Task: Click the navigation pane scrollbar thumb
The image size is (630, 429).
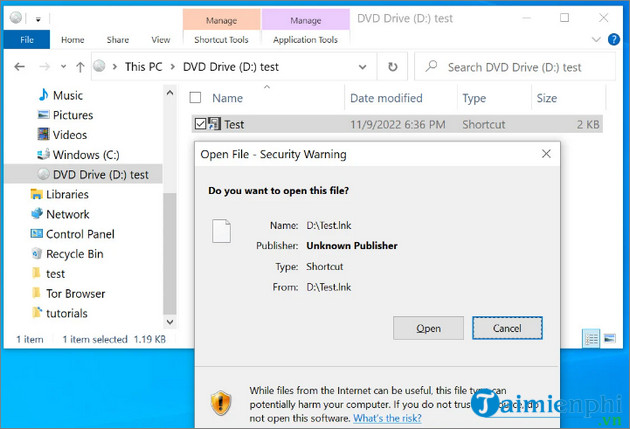Action: (x=170, y=253)
